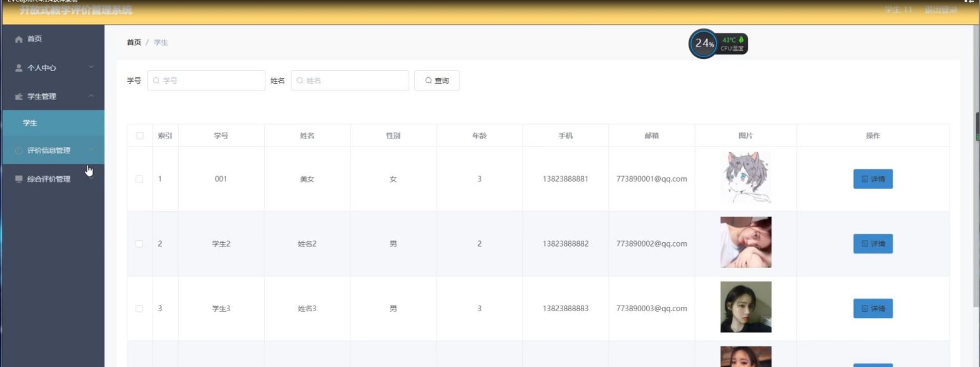The height and width of the screenshot is (367, 980).
Task: Expand the 评价信息管理 menu chevron
Action: point(92,150)
